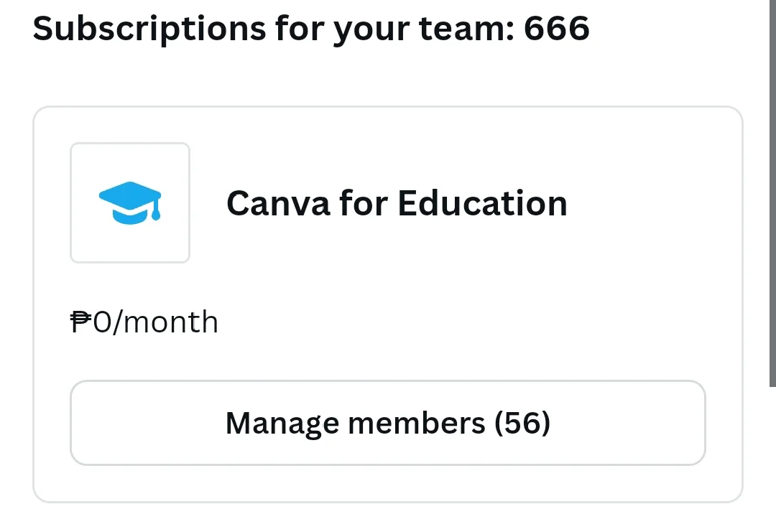Click the subscription card's blank area beside price
This screenshot has width=776, height=532.
point(461,322)
